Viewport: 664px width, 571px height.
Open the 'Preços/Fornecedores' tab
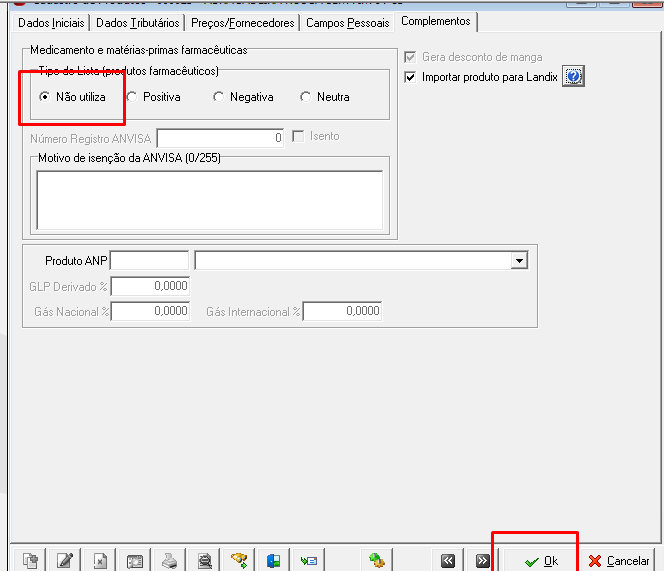tap(243, 23)
